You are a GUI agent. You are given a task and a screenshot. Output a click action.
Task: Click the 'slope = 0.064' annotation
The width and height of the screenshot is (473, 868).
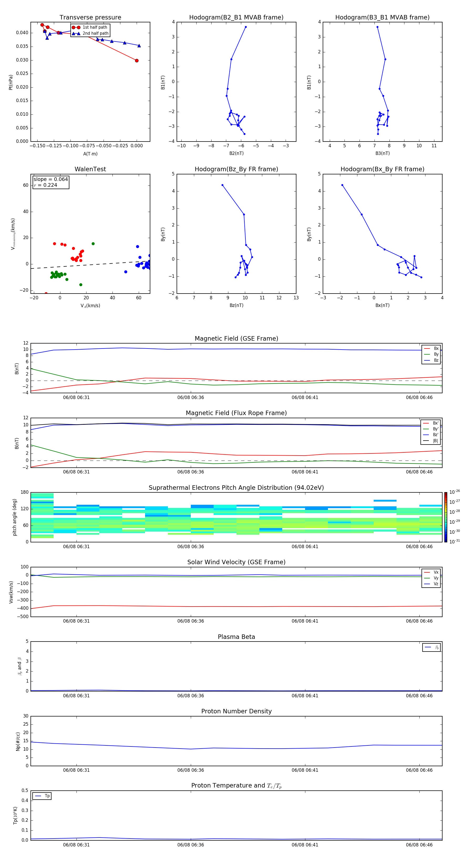(51, 179)
